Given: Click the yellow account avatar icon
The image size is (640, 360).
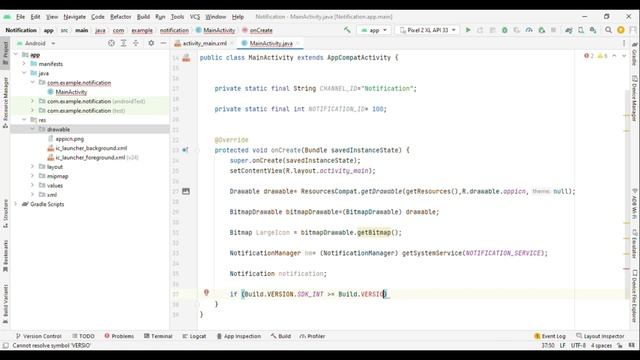Looking at the screenshot, I should click(621, 30).
